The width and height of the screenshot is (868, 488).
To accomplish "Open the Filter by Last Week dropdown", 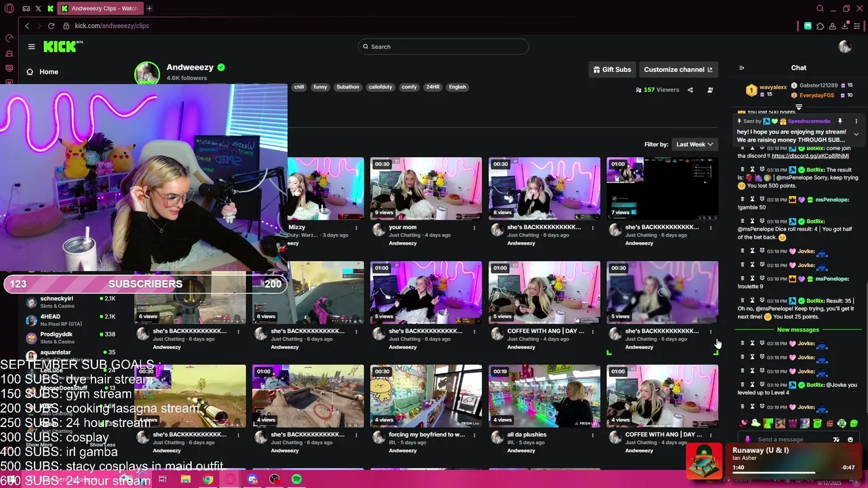I will click(695, 144).
